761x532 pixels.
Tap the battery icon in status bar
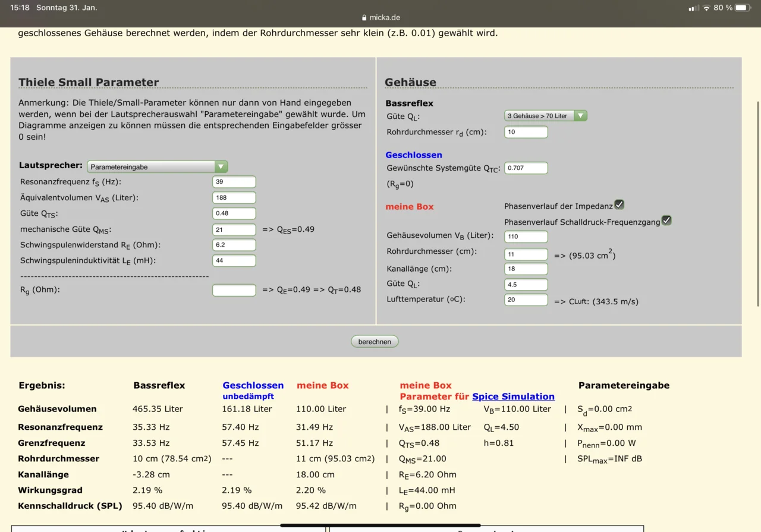click(x=743, y=8)
